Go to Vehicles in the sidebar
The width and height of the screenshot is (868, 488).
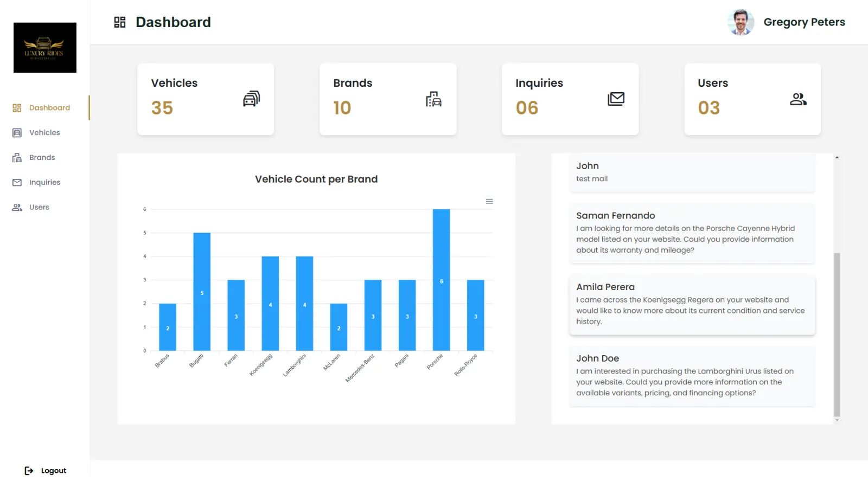point(45,133)
